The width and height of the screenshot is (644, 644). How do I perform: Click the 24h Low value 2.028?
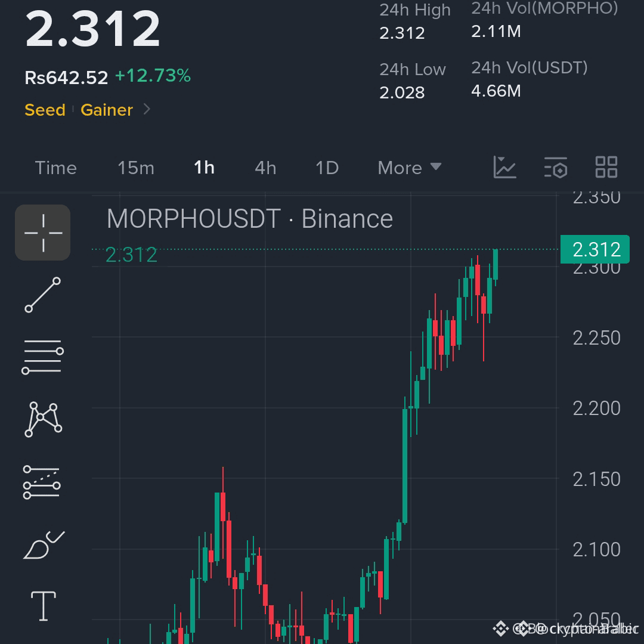pyautogui.click(x=402, y=92)
